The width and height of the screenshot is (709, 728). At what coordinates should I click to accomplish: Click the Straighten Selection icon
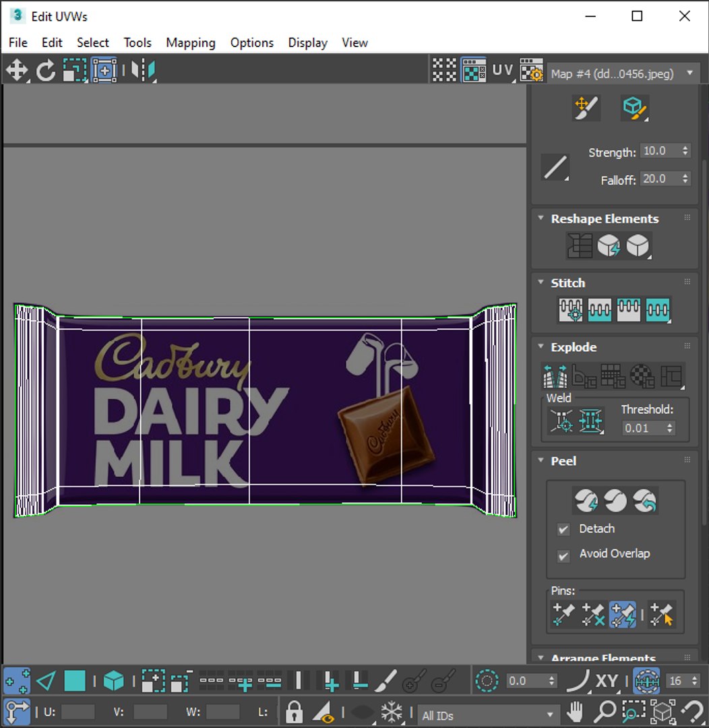pos(580,245)
